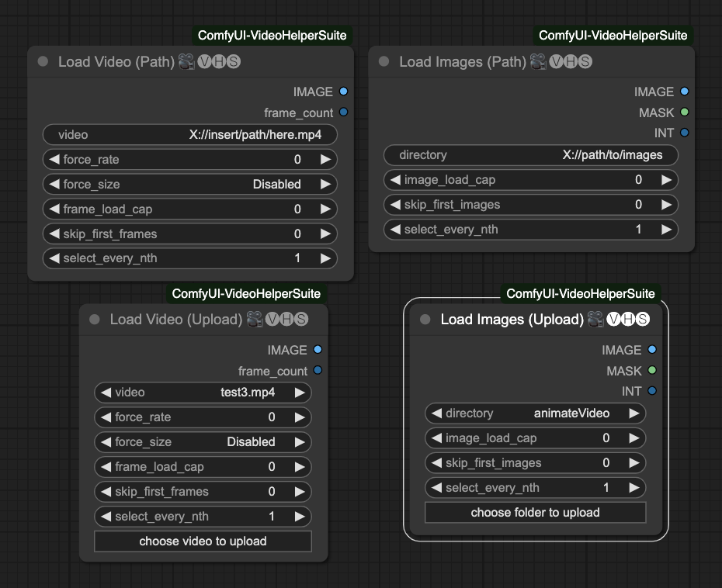Collapse the Load Images (Upload) node title dot

click(x=423, y=319)
